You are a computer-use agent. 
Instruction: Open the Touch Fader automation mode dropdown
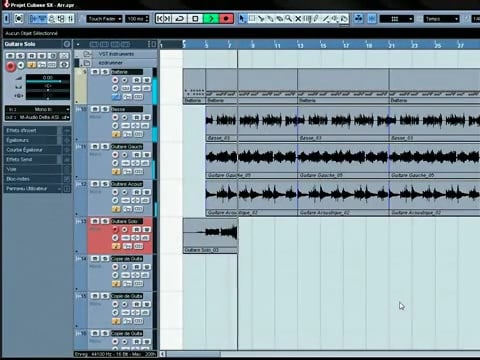pyautogui.click(x=104, y=19)
